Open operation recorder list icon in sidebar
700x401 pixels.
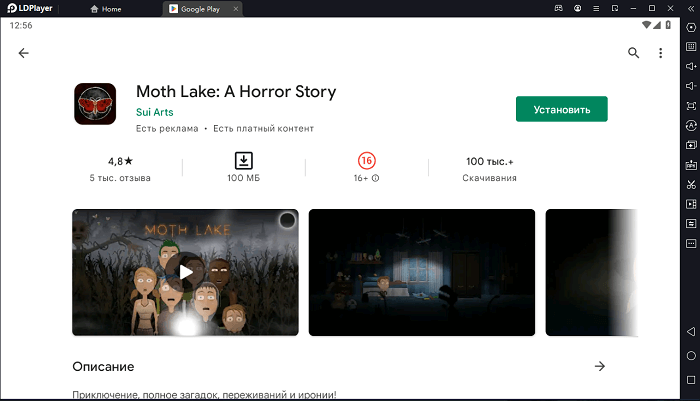click(691, 224)
